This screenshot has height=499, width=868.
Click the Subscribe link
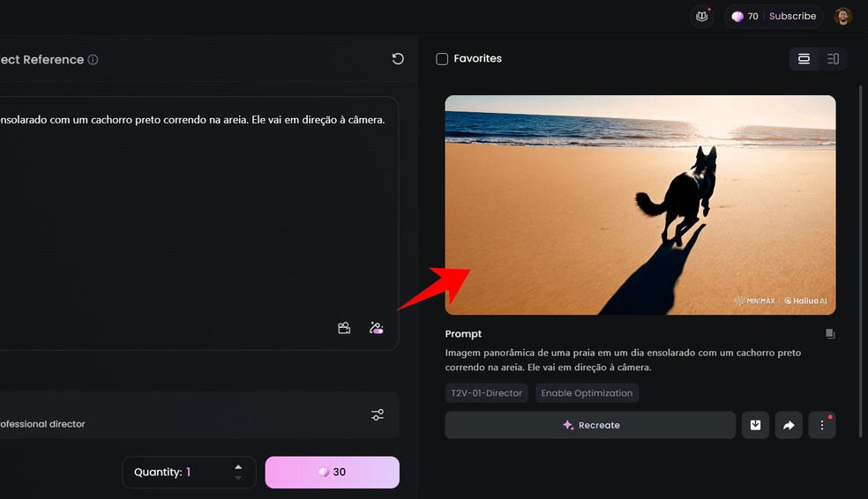click(792, 17)
